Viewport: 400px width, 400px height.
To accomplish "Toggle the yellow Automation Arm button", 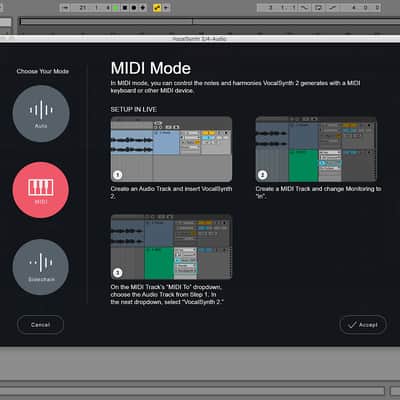I will (x=157, y=7).
